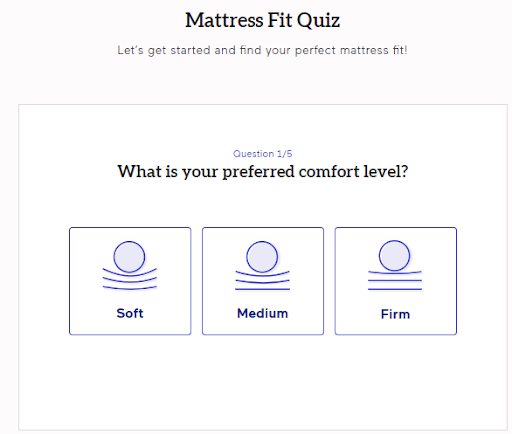Click the "Medium" text label
512x434 pixels.
point(262,313)
